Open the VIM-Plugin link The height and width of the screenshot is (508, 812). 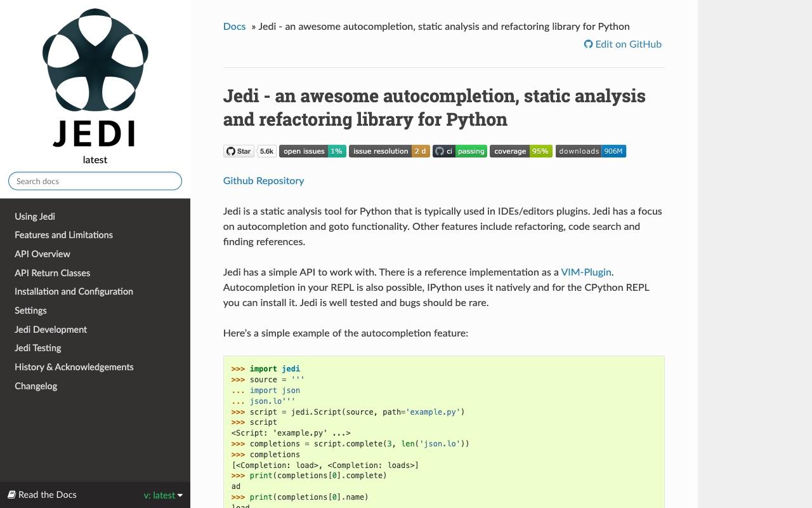click(586, 272)
